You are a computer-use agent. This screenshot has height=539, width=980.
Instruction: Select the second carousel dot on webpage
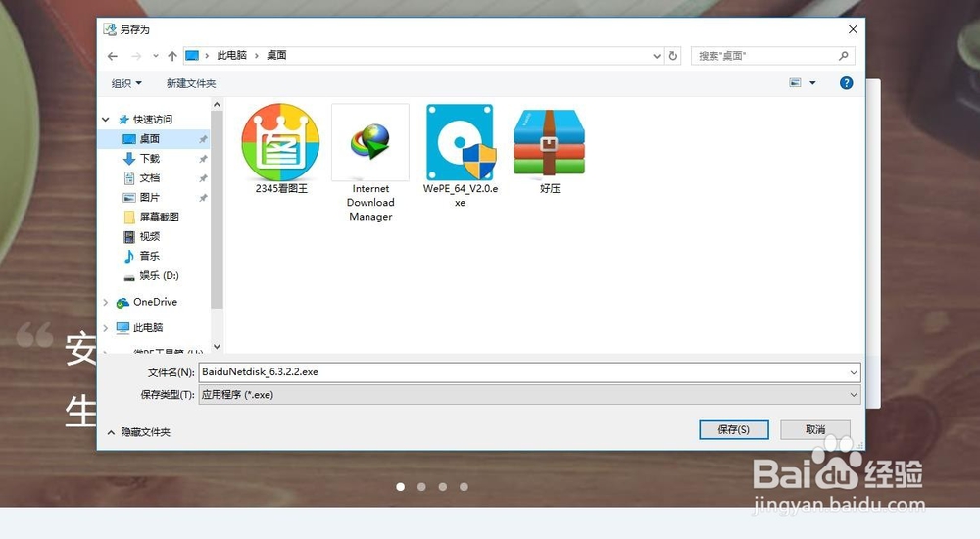coord(421,486)
